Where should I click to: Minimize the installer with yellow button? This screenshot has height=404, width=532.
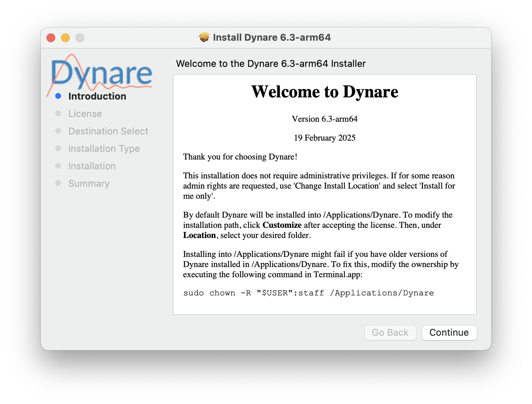tap(65, 38)
